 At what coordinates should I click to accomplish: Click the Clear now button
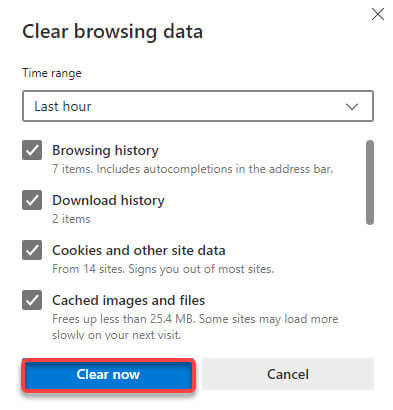(108, 374)
